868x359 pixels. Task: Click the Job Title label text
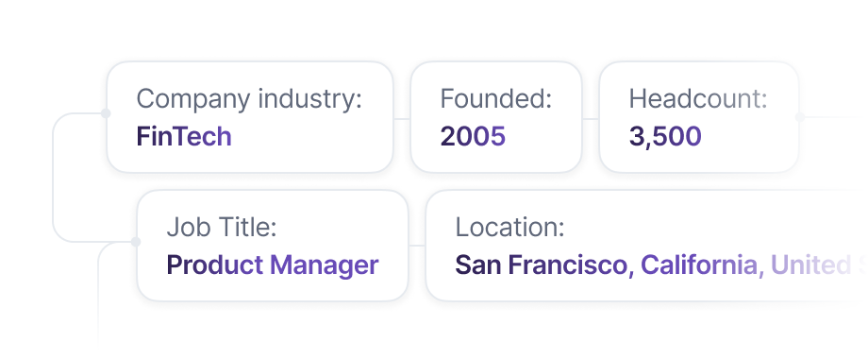222,227
